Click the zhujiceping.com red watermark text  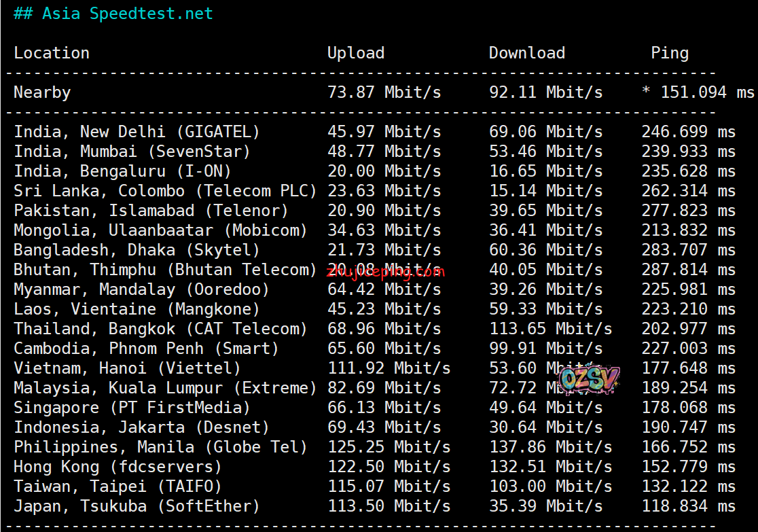click(x=385, y=272)
